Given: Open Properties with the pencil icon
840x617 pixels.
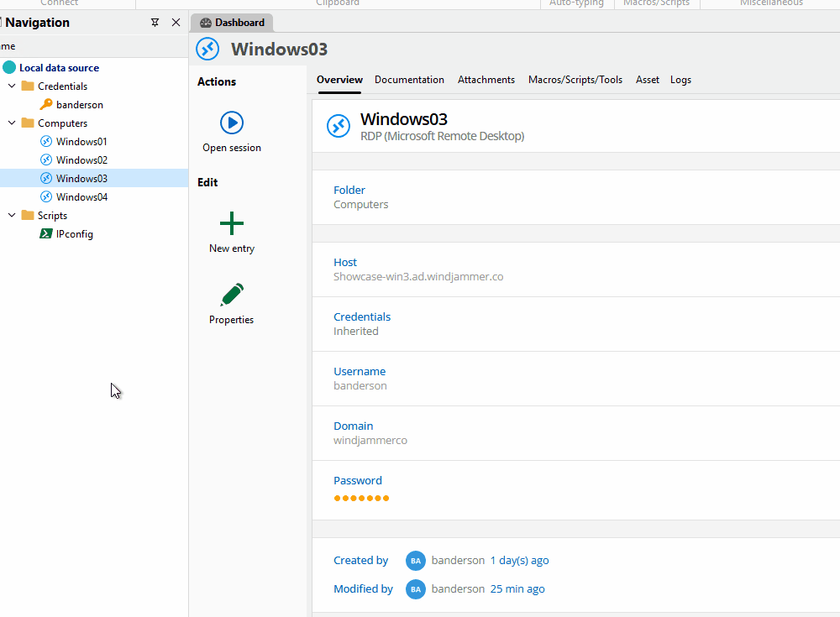Looking at the screenshot, I should pyautogui.click(x=232, y=295).
